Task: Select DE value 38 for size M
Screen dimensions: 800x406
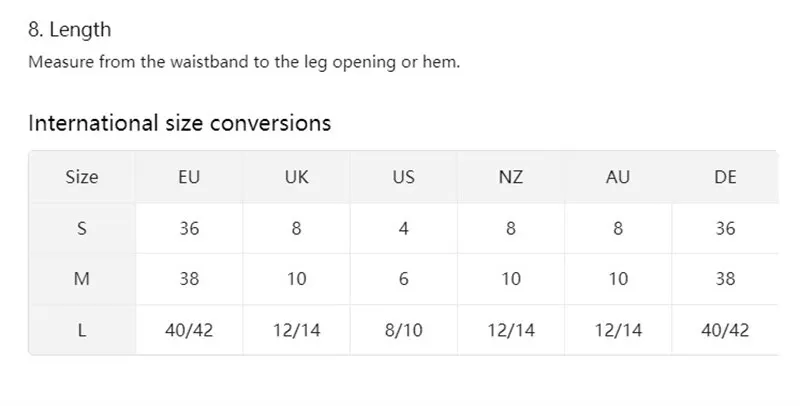Action: (725, 279)
